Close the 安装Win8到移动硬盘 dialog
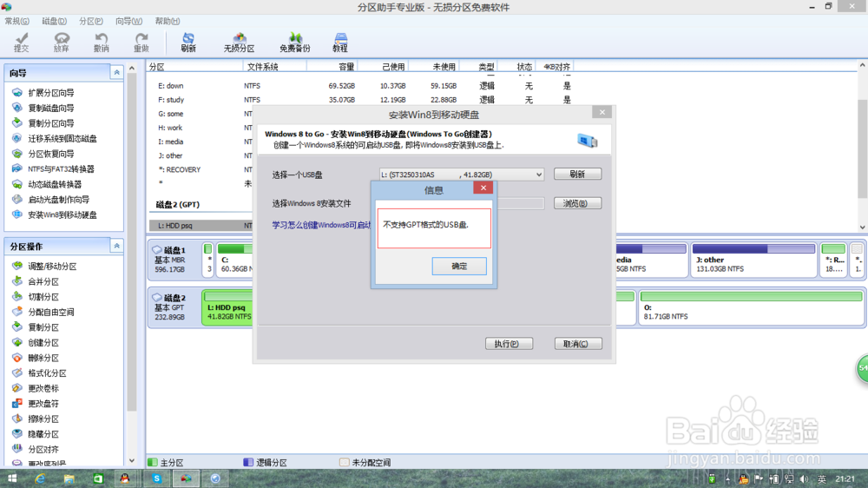This screenshot has width=868, height=488. [602, 112]
